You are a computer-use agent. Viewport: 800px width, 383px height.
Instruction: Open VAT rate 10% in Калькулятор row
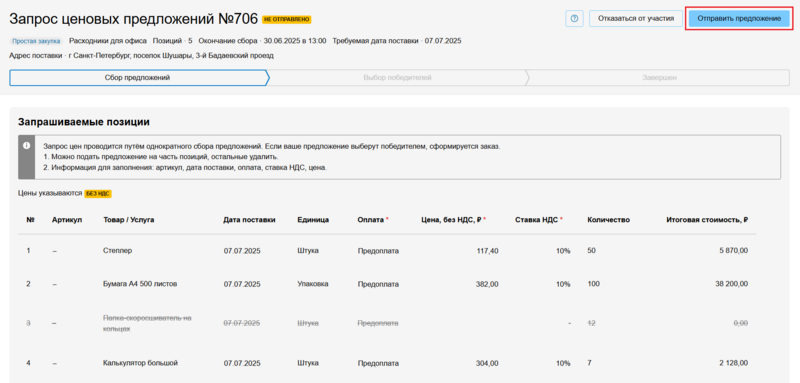[x=563, y=363]
